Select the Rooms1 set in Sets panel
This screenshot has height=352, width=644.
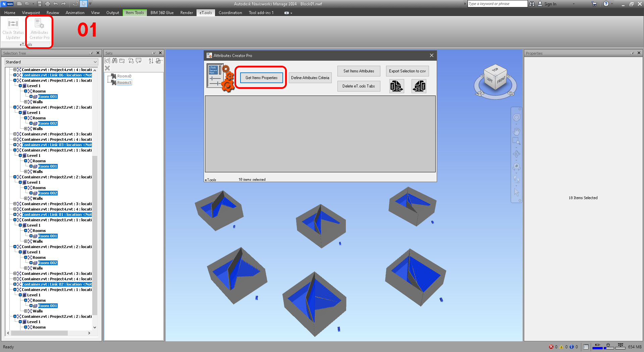click(x=124, y=82)
